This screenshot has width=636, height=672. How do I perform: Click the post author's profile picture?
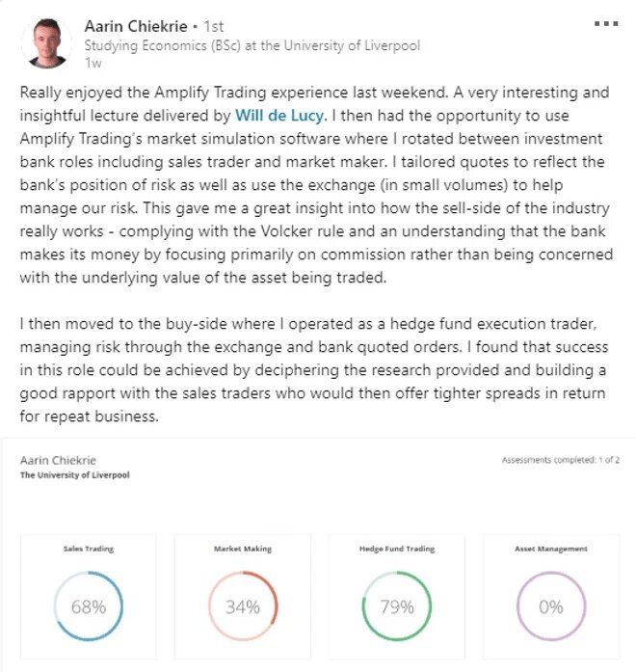coord(46,43)
